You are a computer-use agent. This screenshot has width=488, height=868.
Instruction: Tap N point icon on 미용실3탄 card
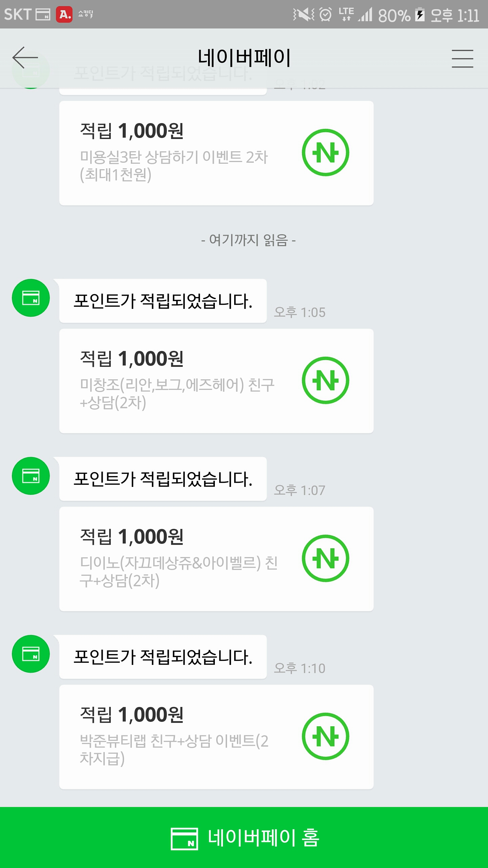point(325,153)
